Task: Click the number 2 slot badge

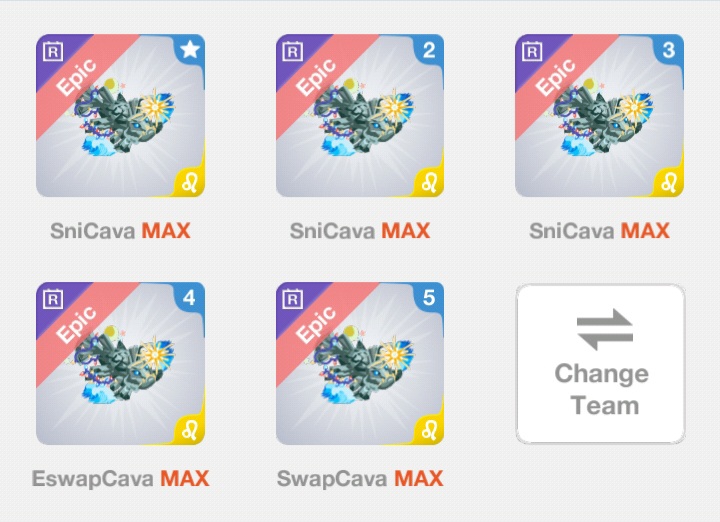Action: [429, 50]
